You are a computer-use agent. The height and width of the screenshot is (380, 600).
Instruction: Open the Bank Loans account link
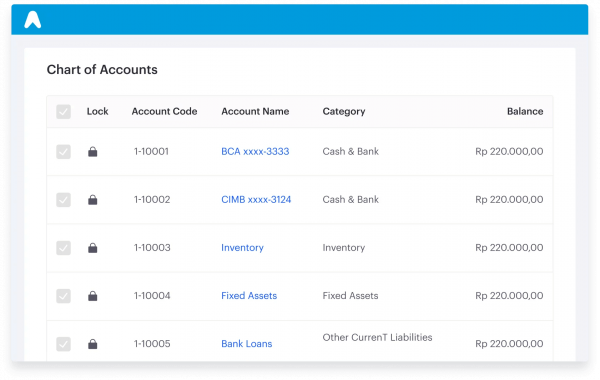[x=247, y=344]
